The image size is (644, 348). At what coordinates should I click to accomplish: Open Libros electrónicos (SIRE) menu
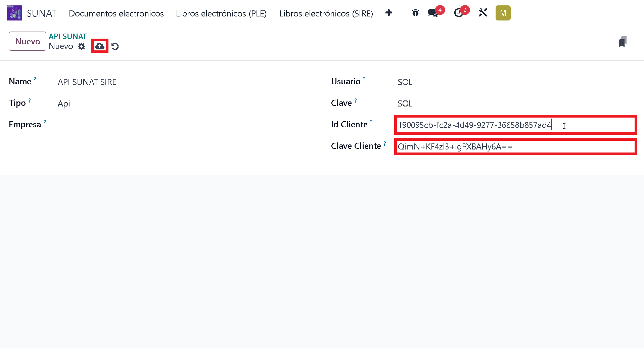coord(326,13)
